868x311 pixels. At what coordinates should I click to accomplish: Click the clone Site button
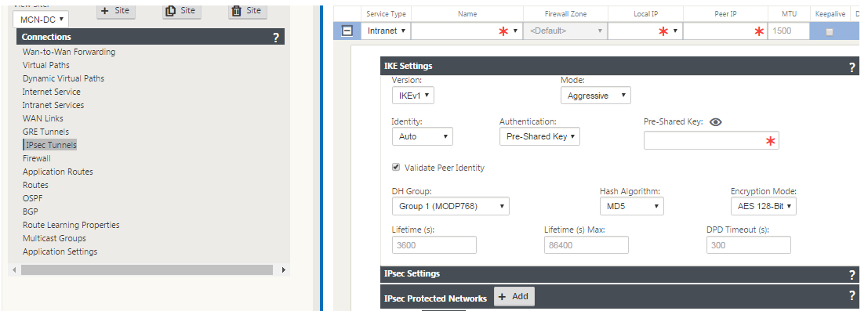[x=182, y=10]
